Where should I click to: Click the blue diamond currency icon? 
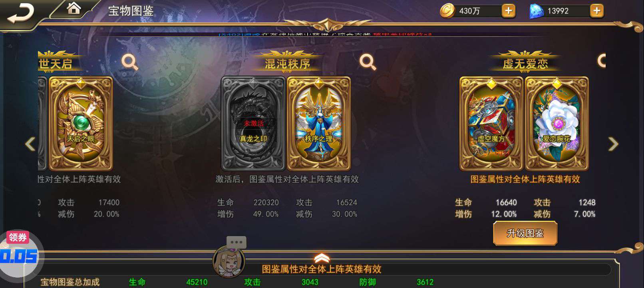tap(536, 11)
